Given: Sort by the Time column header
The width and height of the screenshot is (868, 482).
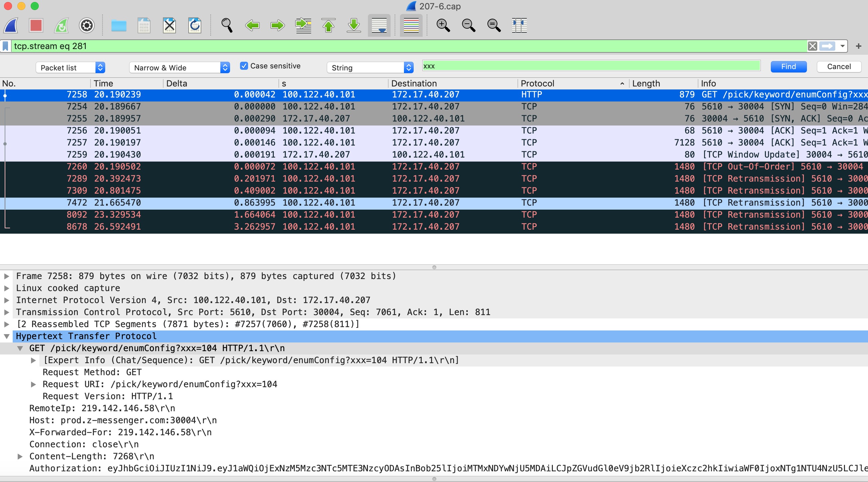Looking at the screenshot, I should (x=127, y=83).
